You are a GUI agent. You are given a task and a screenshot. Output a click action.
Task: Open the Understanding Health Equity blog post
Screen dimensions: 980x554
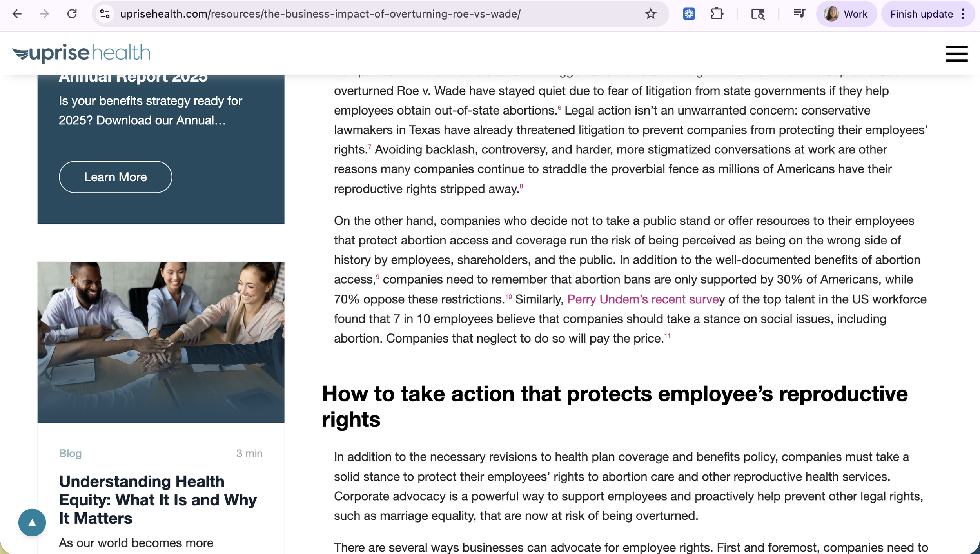(x=158, y=499)
